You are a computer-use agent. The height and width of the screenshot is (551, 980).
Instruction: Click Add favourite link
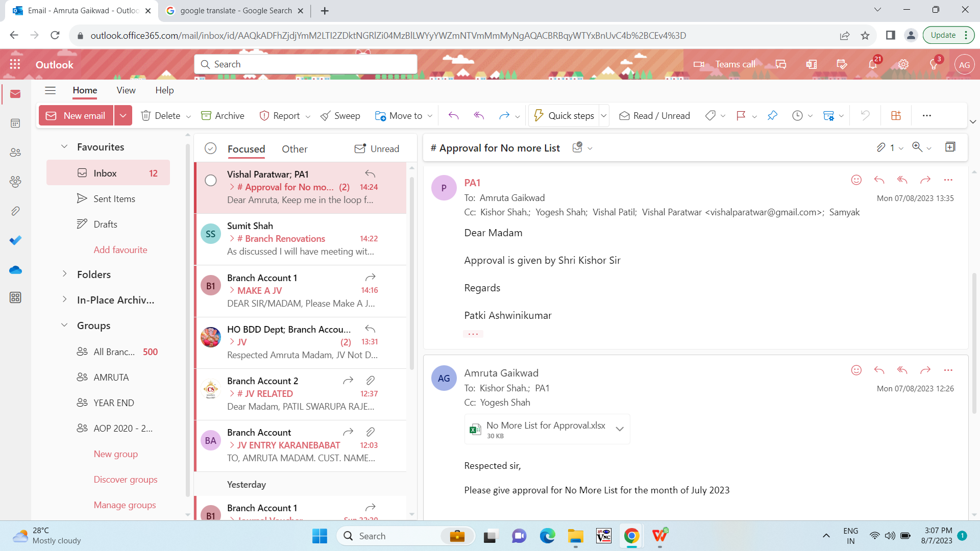[x=120, y=249]
